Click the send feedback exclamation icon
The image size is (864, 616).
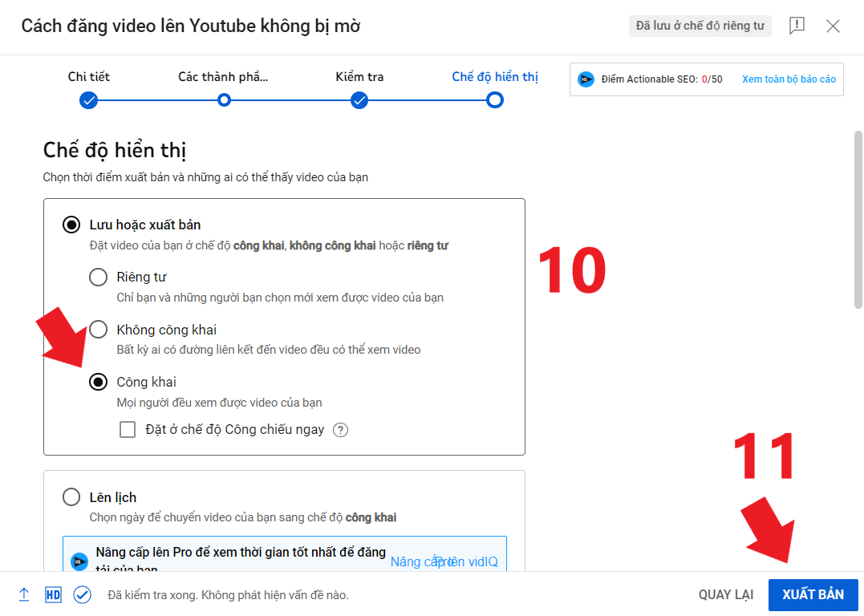(x=797, y=26)
